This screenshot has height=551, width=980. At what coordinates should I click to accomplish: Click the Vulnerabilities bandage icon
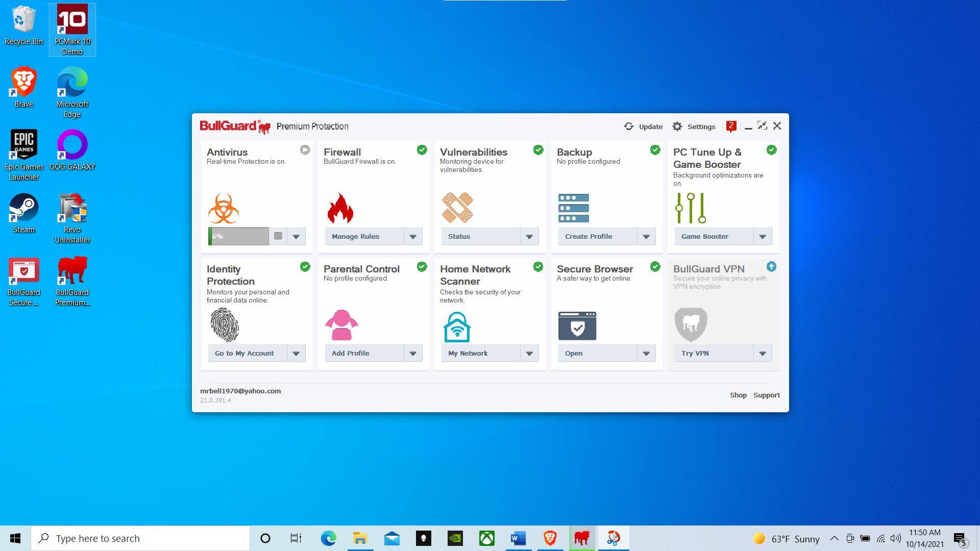point(457,208)
